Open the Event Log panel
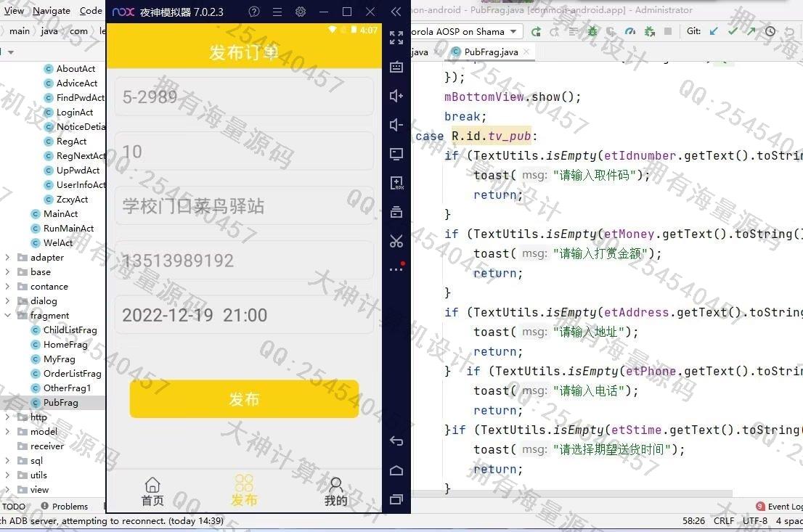The height and width of the screenshot is (532, 803). tap(779, 507)
